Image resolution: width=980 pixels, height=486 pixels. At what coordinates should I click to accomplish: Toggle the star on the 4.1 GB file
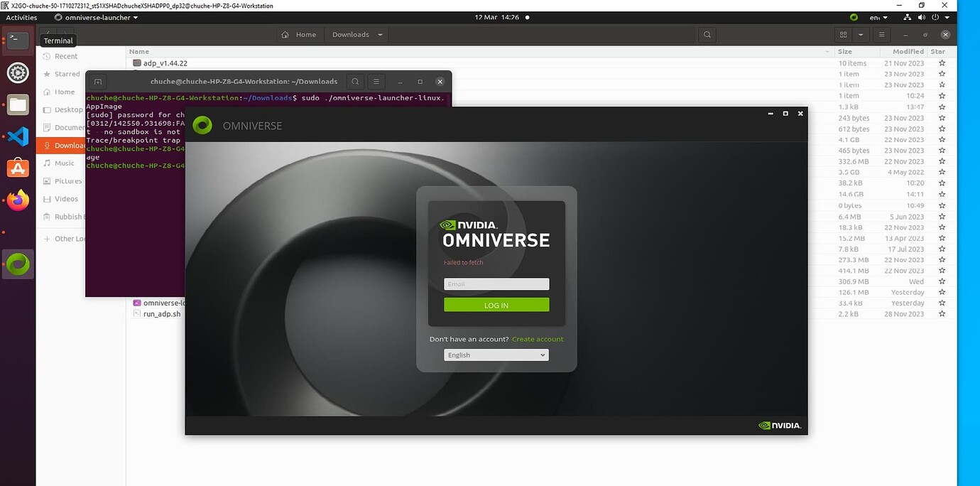coord(942,139)
